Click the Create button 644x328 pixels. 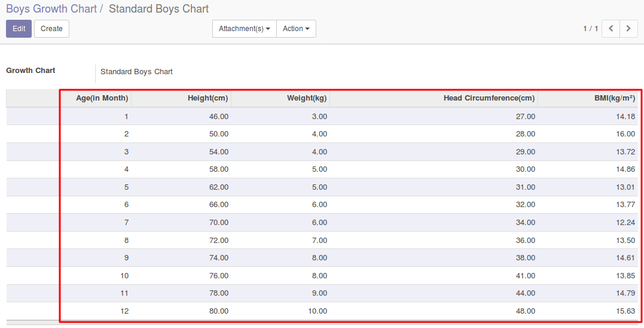click(51, 29)
